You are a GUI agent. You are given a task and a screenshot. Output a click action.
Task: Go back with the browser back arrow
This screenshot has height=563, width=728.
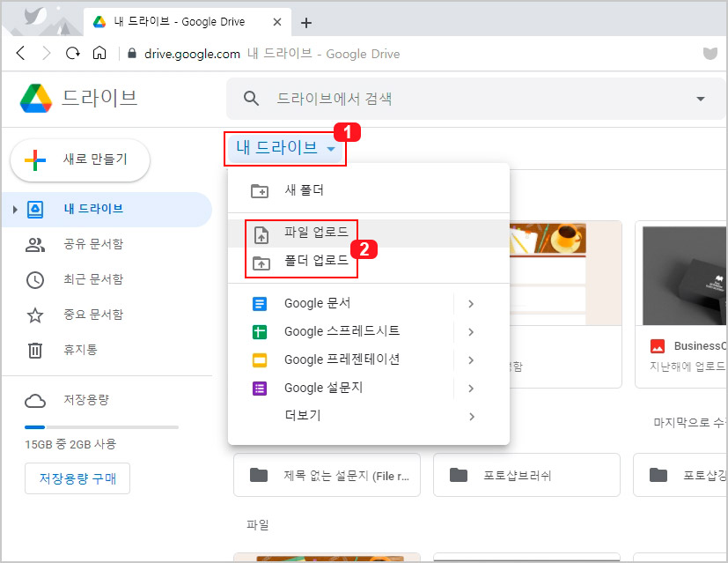[x=20, y=54]
